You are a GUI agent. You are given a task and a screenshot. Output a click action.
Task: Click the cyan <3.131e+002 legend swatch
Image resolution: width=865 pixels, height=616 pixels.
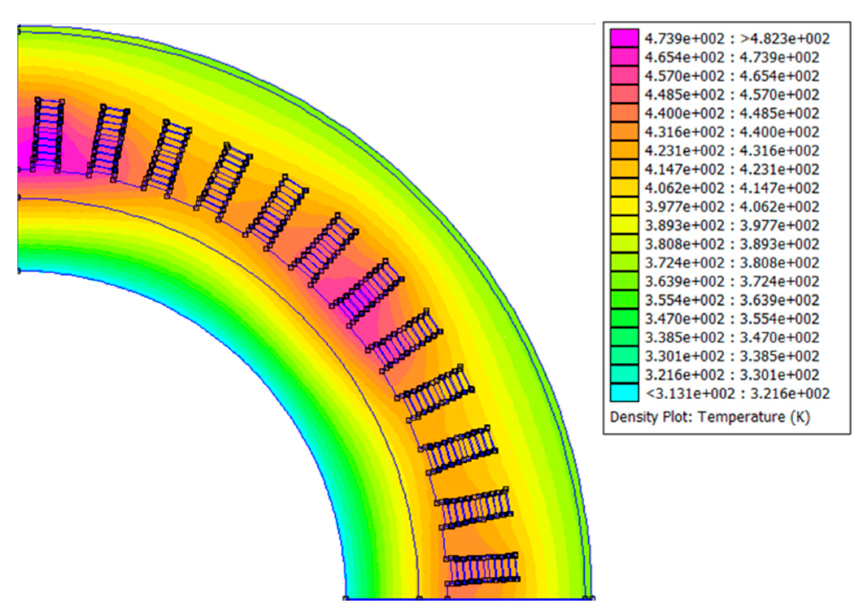click(624, 393)
